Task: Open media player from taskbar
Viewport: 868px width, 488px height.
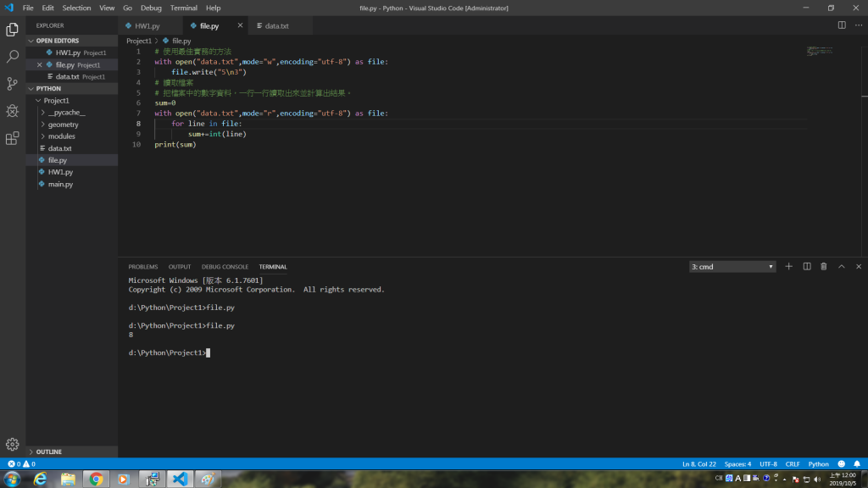Action: [x=124, y=480]
